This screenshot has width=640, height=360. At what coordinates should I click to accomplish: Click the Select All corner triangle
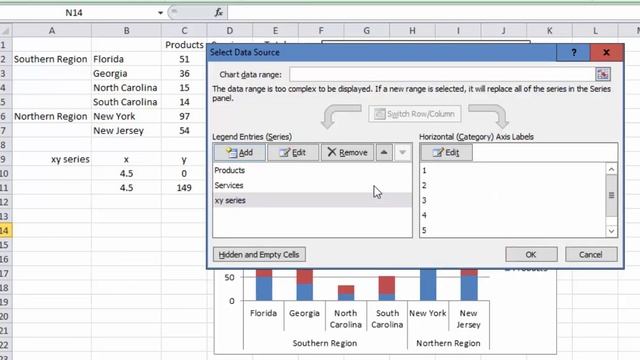click(6, 31)
